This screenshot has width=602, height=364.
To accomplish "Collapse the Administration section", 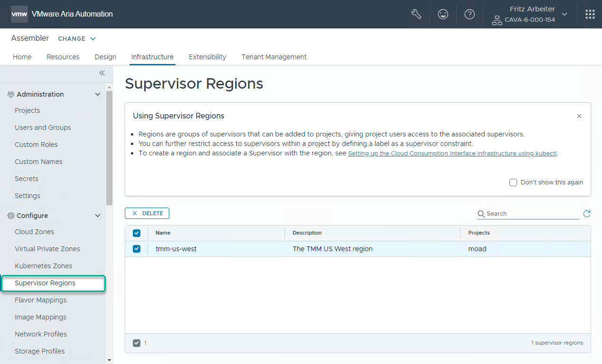I will pos(98,94).
